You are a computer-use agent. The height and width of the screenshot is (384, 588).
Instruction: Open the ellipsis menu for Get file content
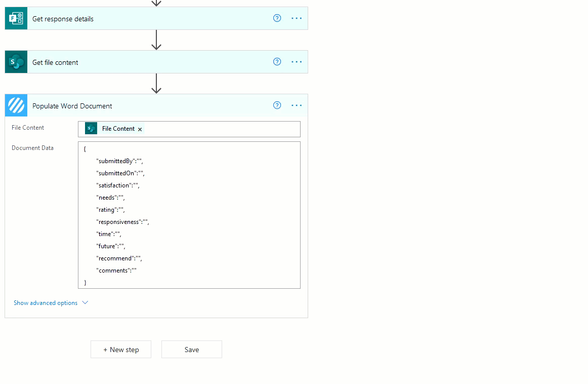click(297, 62)
